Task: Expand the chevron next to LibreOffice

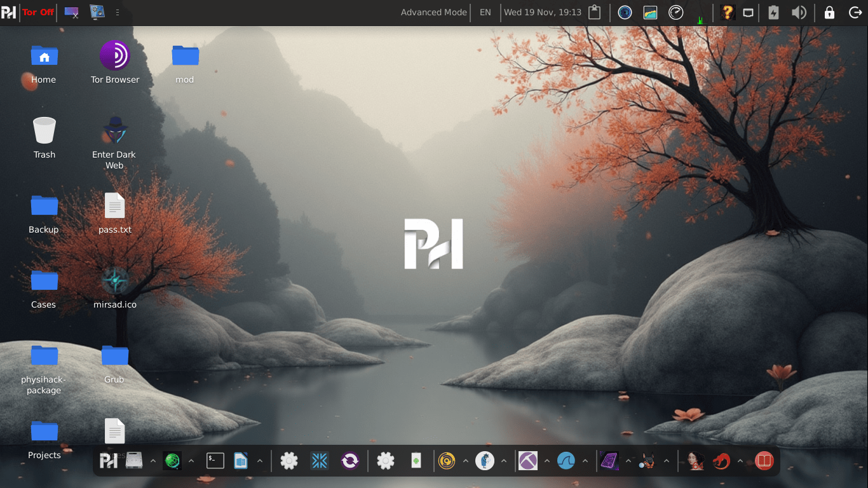Action: click(260, 460)
